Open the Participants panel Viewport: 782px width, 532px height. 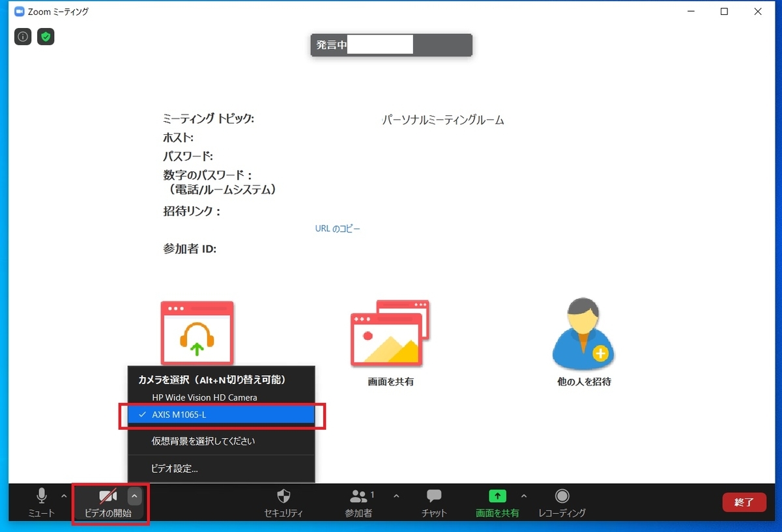(x=359, y=503)
